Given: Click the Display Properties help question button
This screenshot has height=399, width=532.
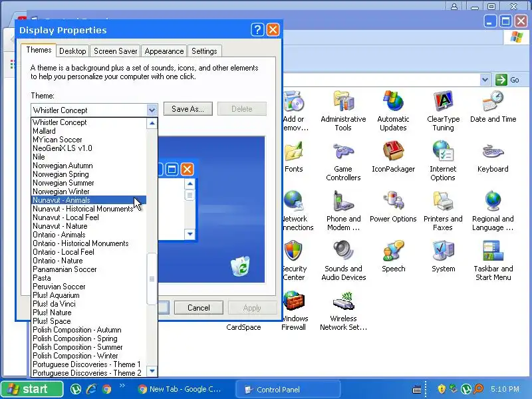Looking at the screenshot, I should (x=257, y=30).
